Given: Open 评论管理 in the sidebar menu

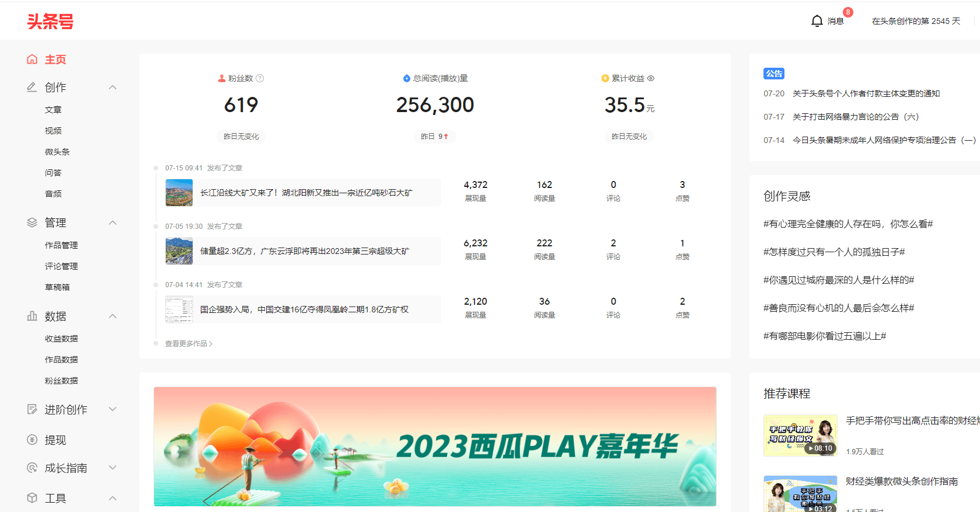Looking at the screenshot, I should click(61, 266).
